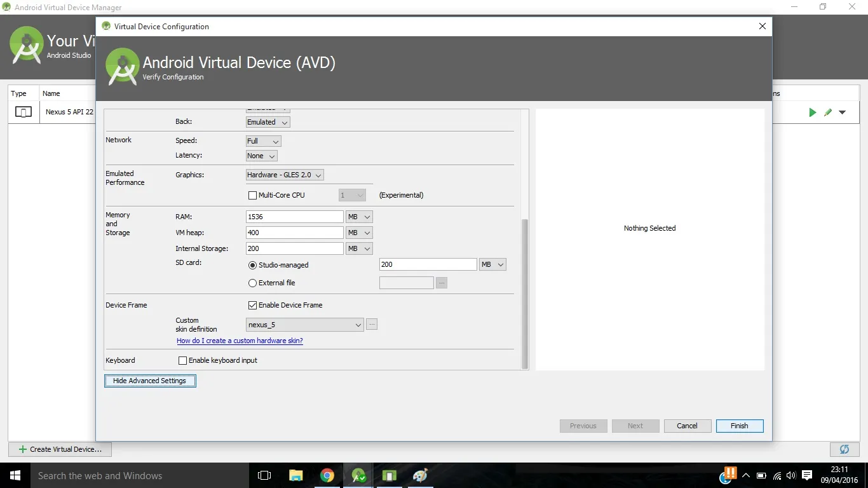Refresh the virtual device list
The width and height of the screenshot is (868, 488).
point(844,449)
